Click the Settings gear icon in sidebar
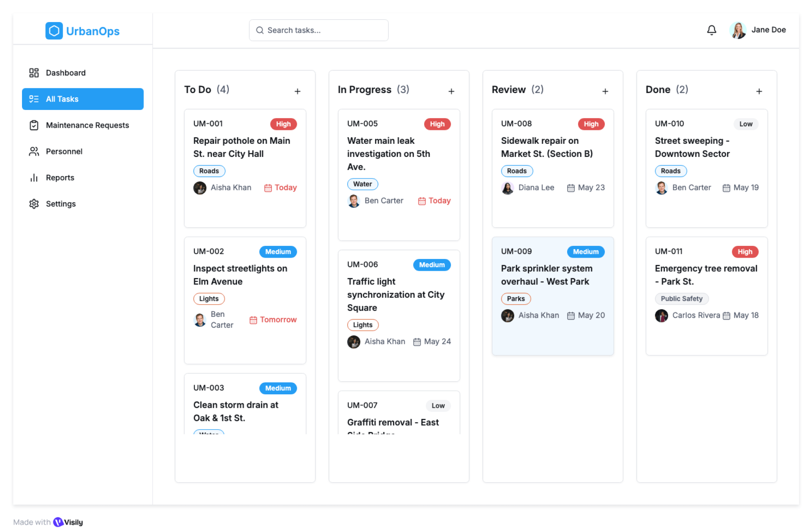The height and width of the screenshot is (528, 812). [x=34, y=204]
